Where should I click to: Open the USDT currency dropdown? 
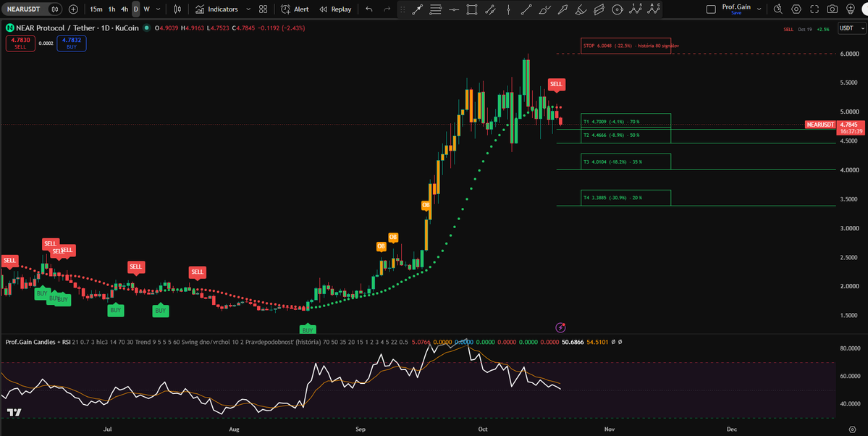point(851,28)
